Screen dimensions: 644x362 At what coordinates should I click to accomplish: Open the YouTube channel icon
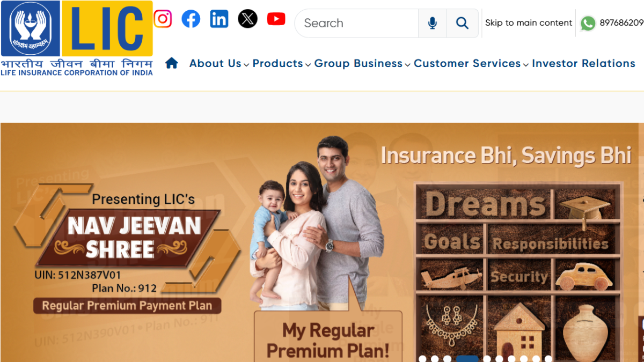click(276, 19)
